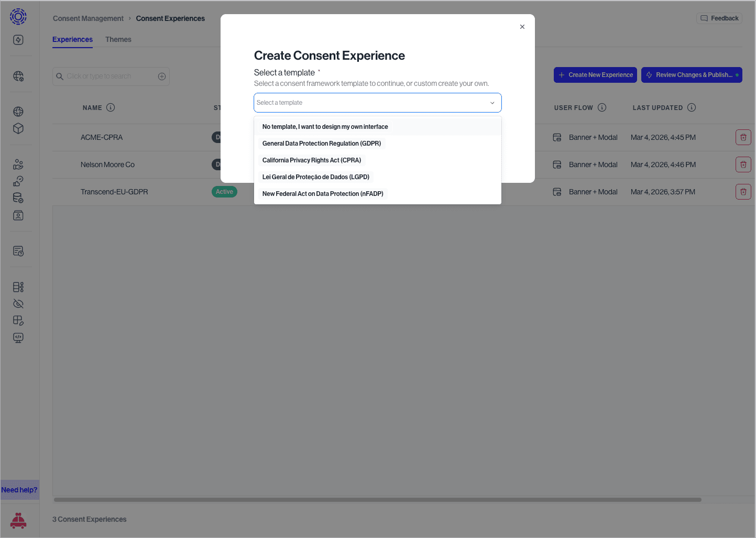Image resolution: width=756 pixels, height=538 pixels.
Task: Click the Banner + Modal icon on ACME-CPRA row
Action: pos(557,137)
